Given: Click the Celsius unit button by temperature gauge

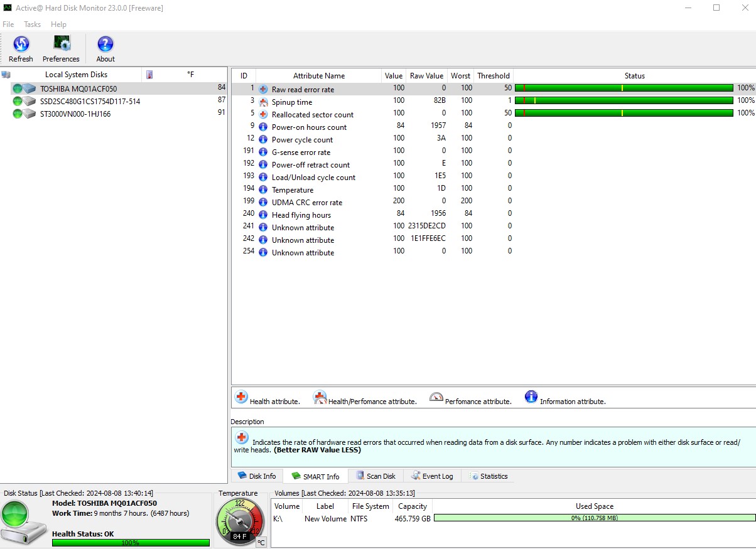Looking at the screenshot, I should click(x=261, y=542).
